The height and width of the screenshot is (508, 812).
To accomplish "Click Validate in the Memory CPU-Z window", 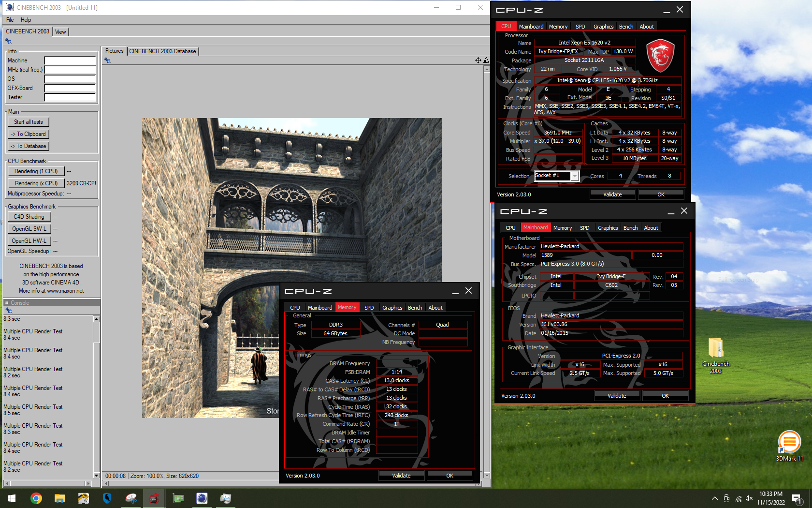I will pyautogui.click(x=401, y=476).
